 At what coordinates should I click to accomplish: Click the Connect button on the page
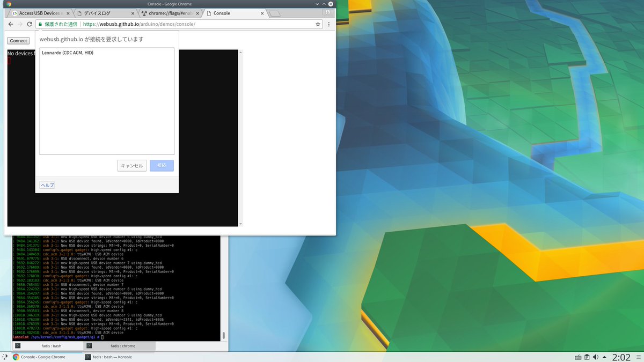[18, 41]
